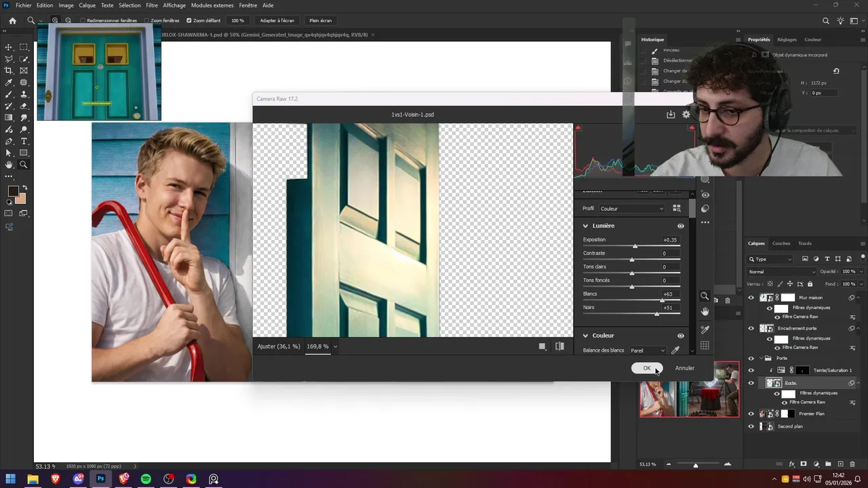Open layer filter Type dropdown
This screenshot has width=868, height=488.
coord(770,259)
